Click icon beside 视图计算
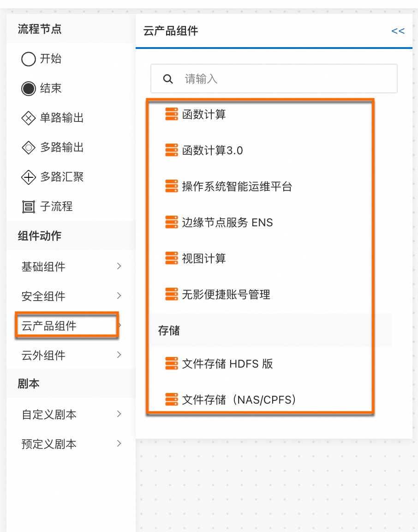 click(172, 258)
